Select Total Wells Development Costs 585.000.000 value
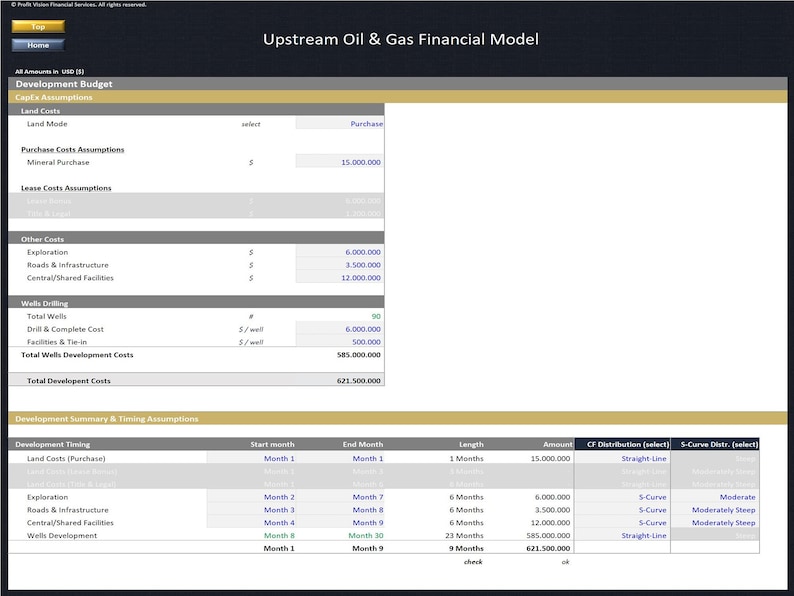Image resolution: width=794 pixels, height=596 pixels. click(359, 355)
